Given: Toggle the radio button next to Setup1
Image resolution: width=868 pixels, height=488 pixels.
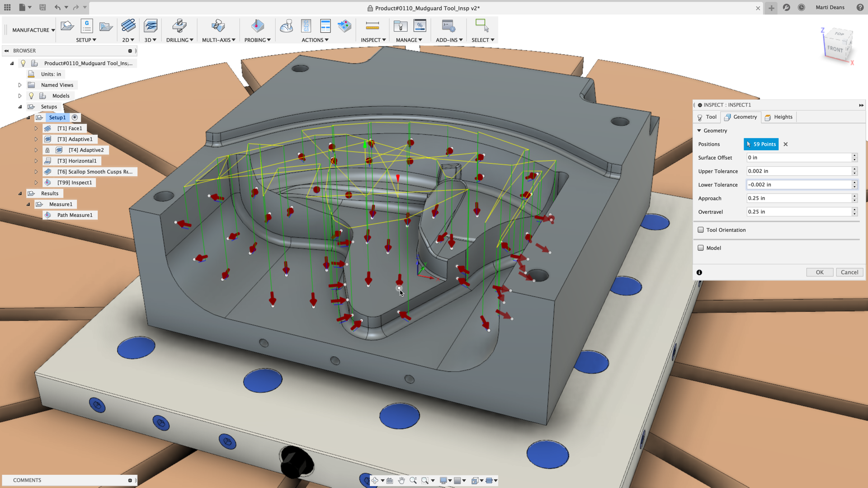Looking at the screenshot, I should (75, 117).
